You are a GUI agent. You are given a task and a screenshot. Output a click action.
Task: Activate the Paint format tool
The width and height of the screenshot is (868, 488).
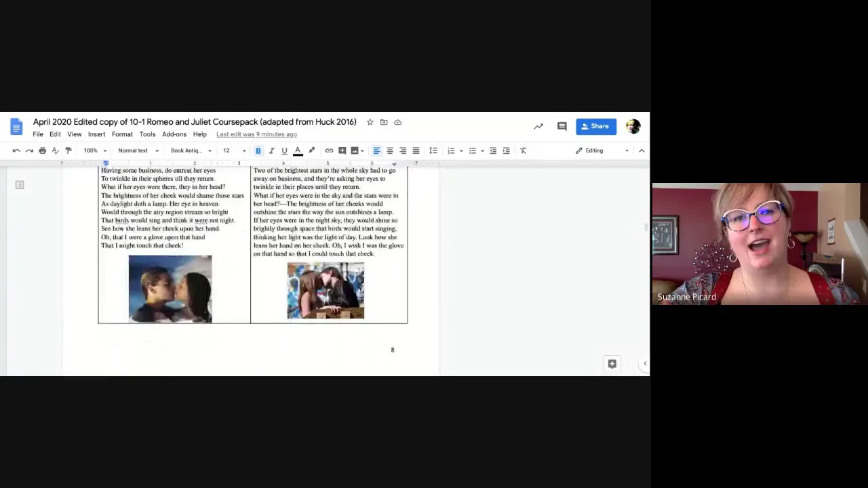coord(68,150)
